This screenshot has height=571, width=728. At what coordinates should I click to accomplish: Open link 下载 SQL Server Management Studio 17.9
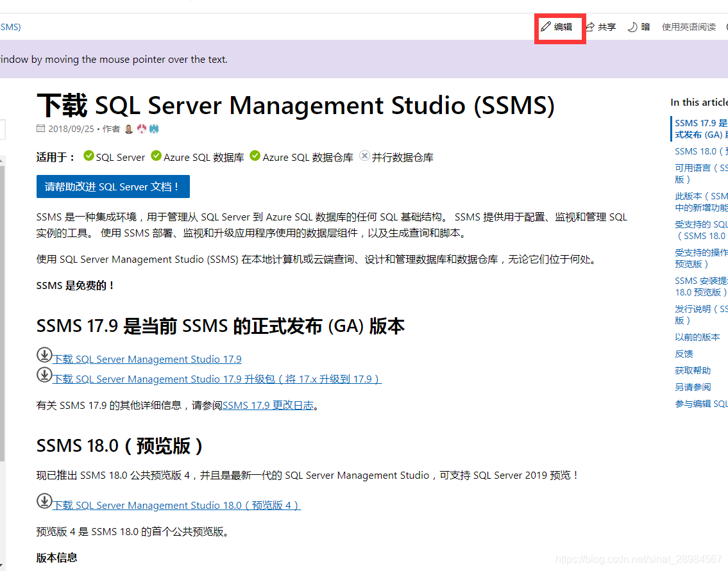[147, 359]
